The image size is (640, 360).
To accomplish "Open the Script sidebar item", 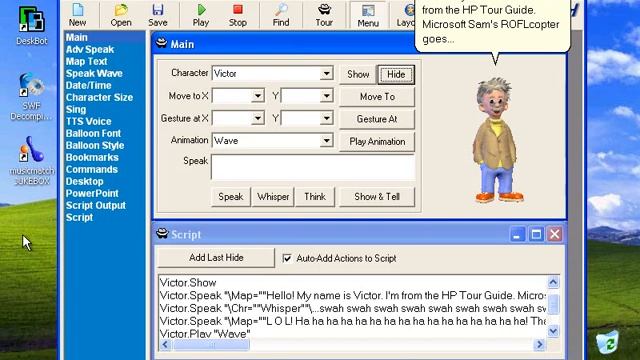I will click(x=80, y=218).
